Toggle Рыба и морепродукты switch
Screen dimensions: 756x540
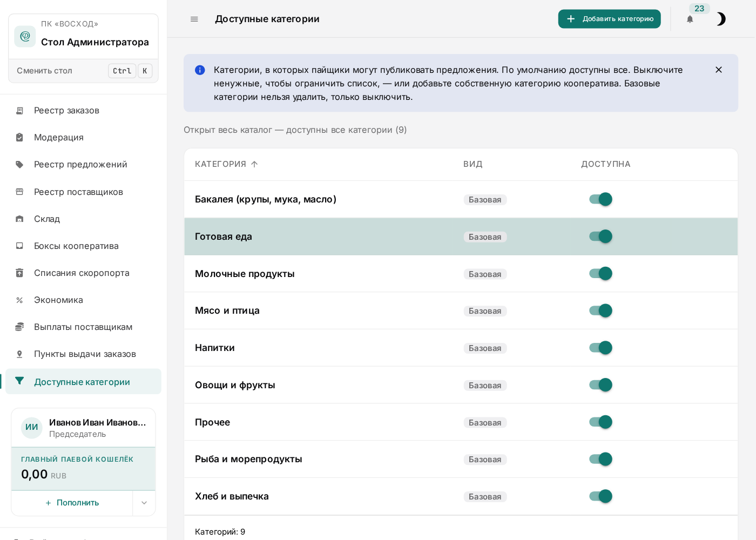(600, 459)
